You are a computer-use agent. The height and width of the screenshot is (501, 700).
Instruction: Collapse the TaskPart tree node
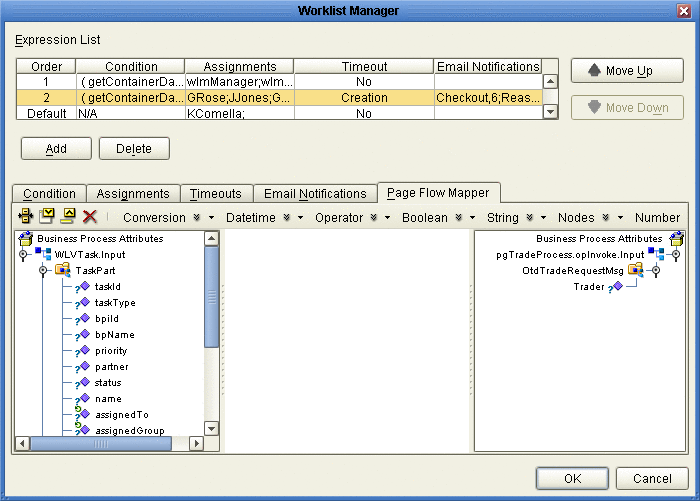[x=43, y=271]
